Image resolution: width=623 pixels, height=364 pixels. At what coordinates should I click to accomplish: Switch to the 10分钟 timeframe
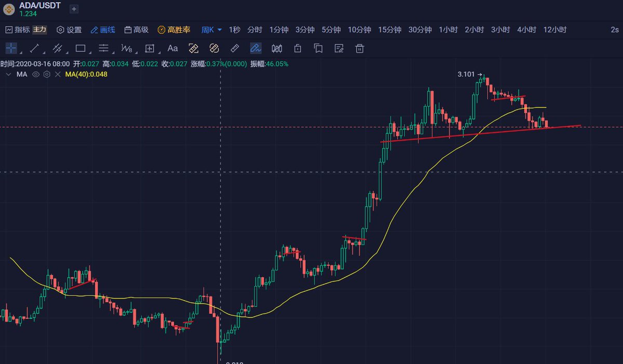tap(359, 30)
